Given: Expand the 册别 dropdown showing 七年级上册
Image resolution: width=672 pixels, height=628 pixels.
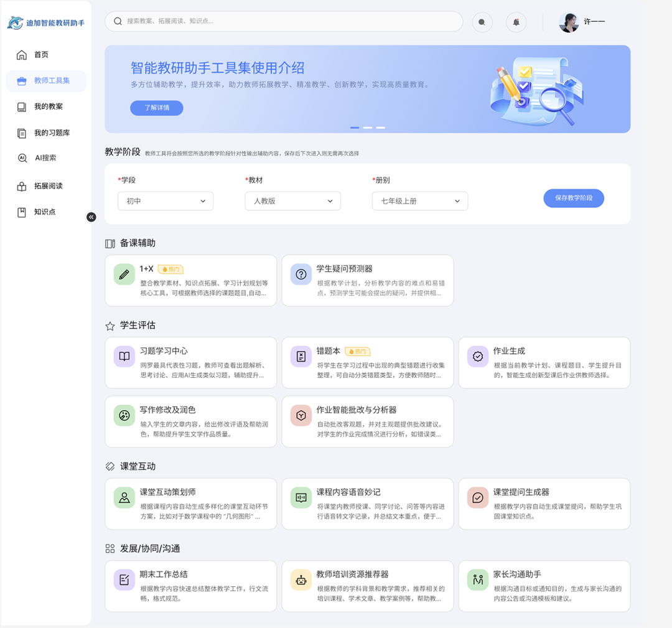Looking at the screenshot, I should [x=420, y=201].
